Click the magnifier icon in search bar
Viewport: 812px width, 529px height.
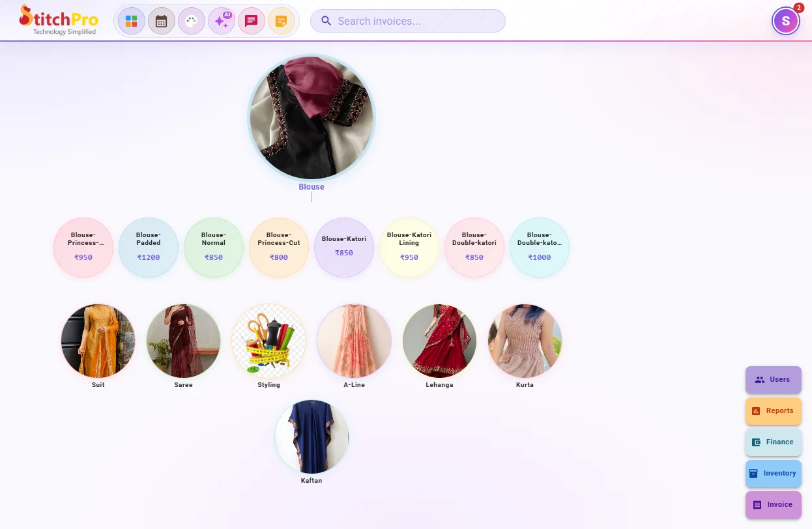[x=326, y=21]
